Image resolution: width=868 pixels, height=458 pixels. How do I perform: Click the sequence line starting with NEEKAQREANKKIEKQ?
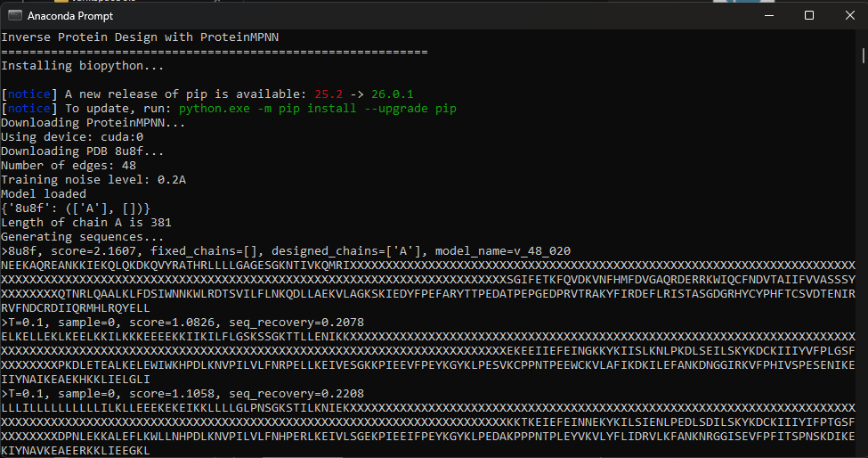pos(428,266)
